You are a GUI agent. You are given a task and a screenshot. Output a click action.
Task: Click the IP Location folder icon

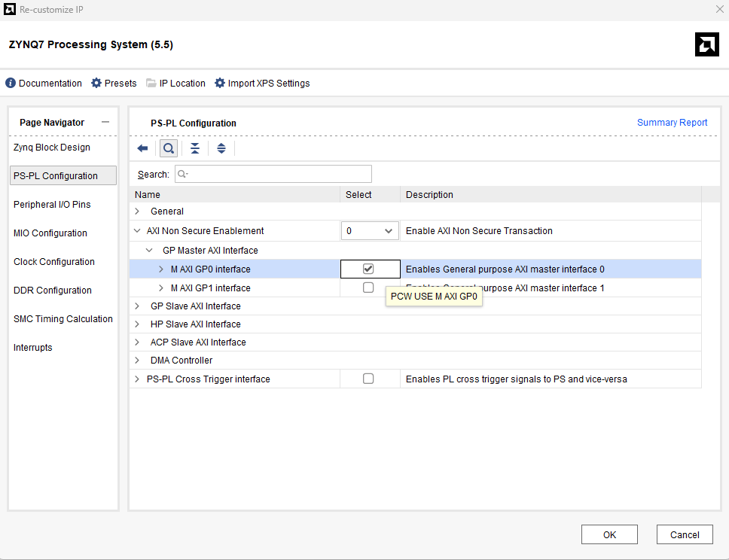pos(151,84)
